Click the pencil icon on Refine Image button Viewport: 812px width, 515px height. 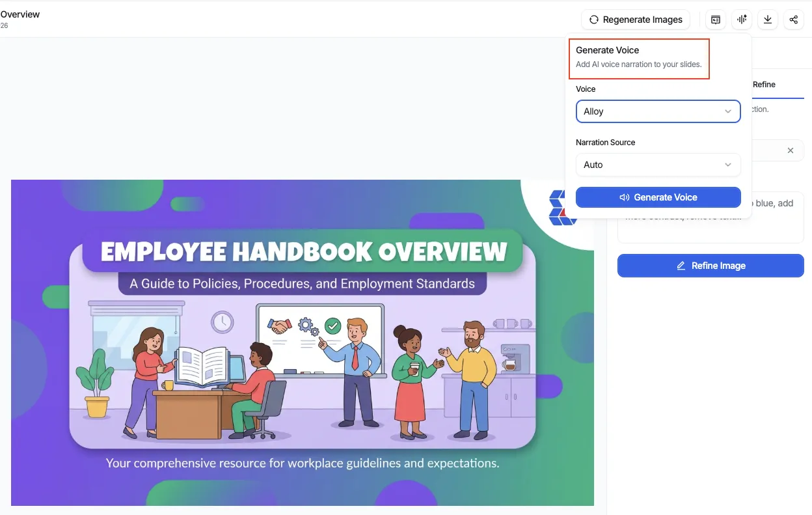pyautogui.click(x=681, y=266)
